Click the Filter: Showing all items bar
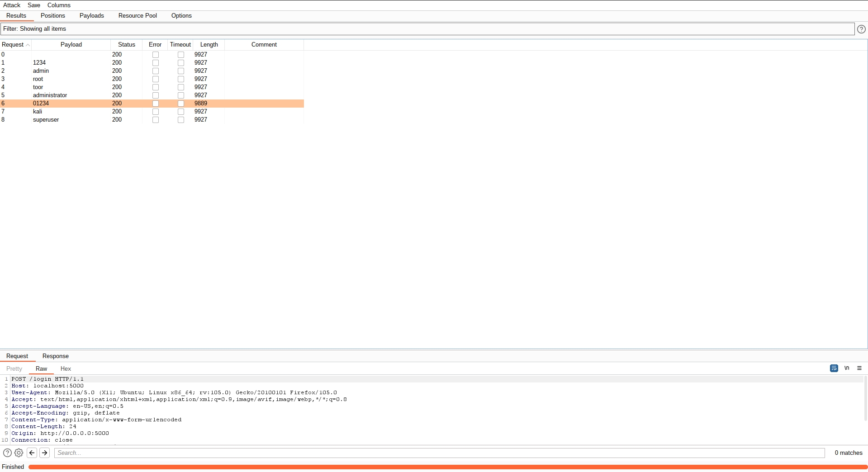 (427, 29)
